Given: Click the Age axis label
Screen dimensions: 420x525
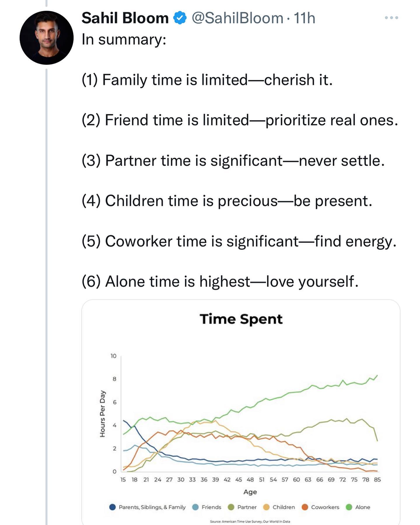Looking at the screenshot, I should (x=250, y=492).
